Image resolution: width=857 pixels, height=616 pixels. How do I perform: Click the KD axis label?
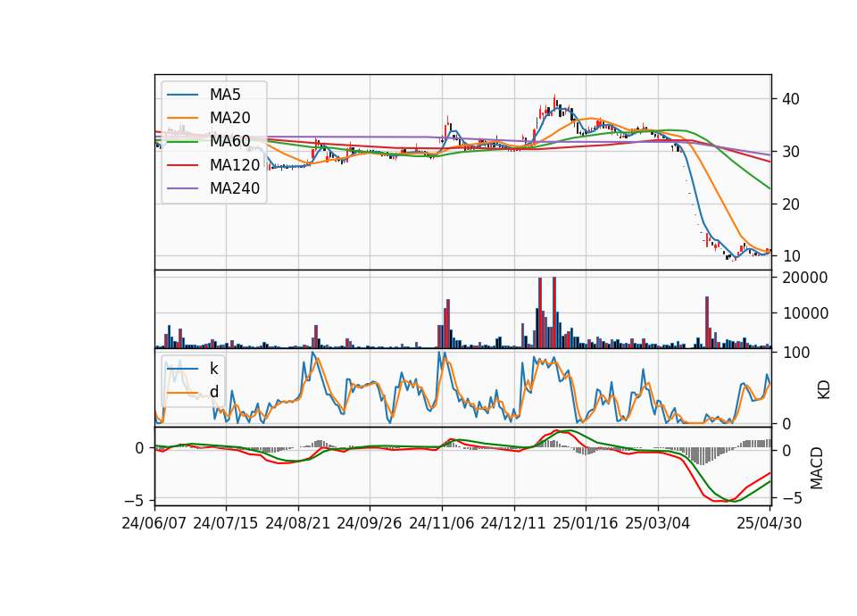[824, 390]
